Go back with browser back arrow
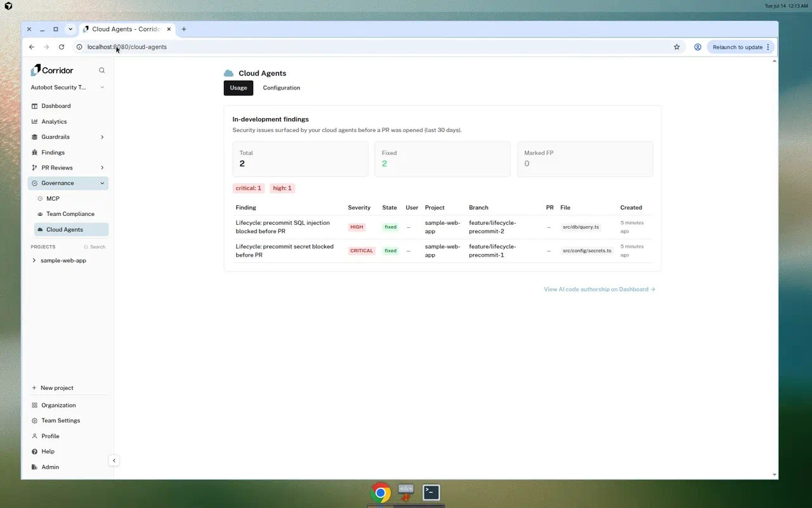 [32, 47]
